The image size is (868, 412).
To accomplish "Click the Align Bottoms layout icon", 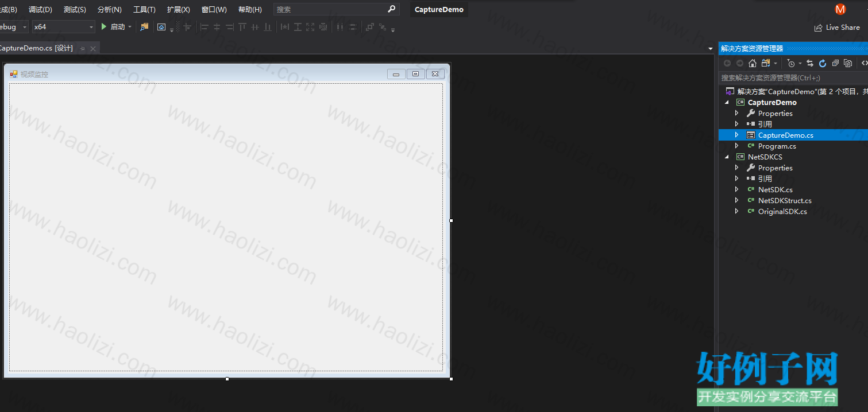I will [268, 27].
